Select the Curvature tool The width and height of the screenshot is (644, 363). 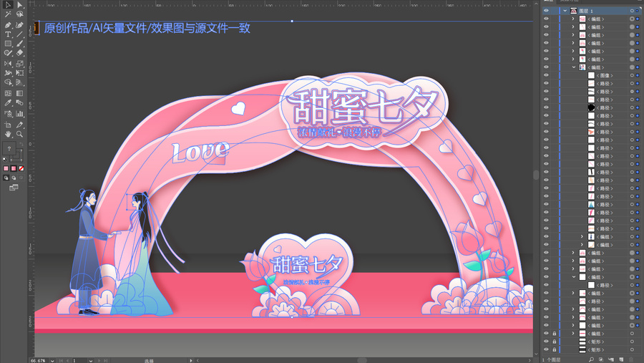point(19,24)
